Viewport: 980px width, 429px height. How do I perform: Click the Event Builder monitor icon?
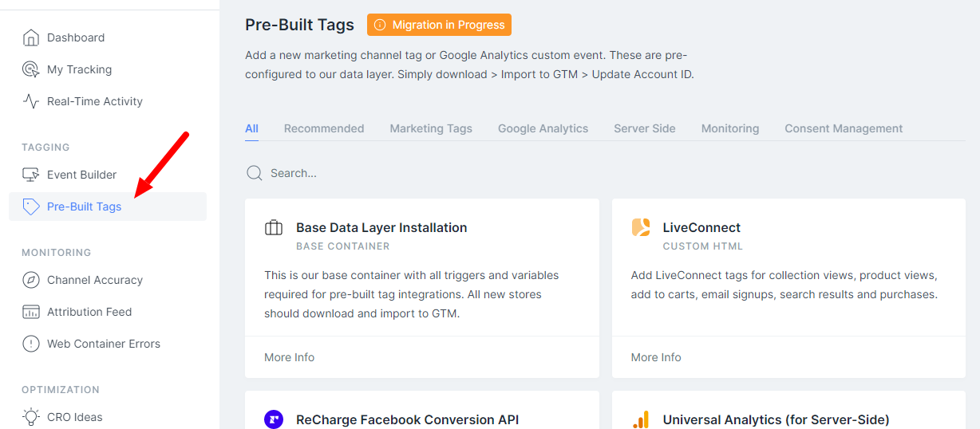[x=31, y=175]
